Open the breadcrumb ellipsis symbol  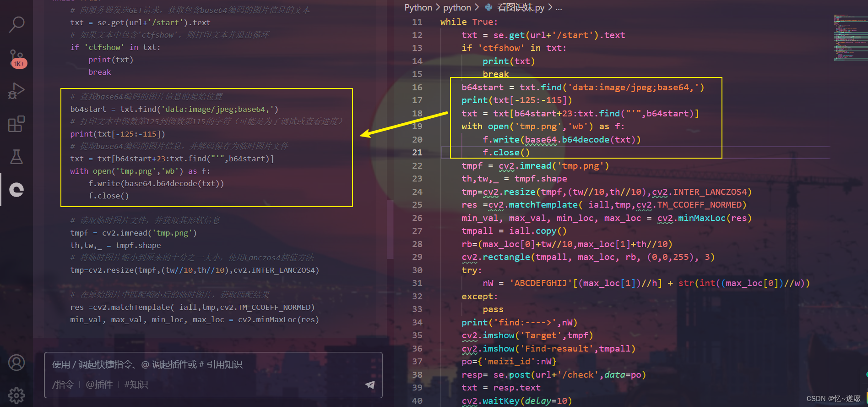[x=559, y=7]
